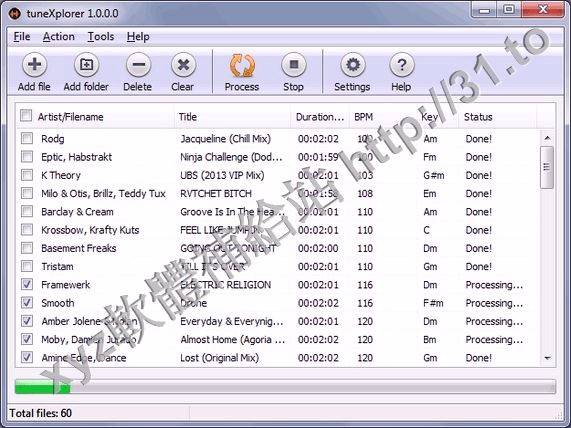Click the Add file plus icon
Screen dimensions: 571x428
(34, 65)
